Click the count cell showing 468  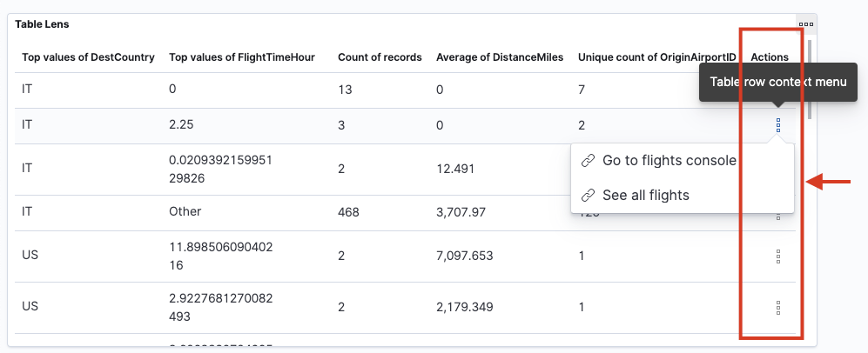tap(348, 212)
